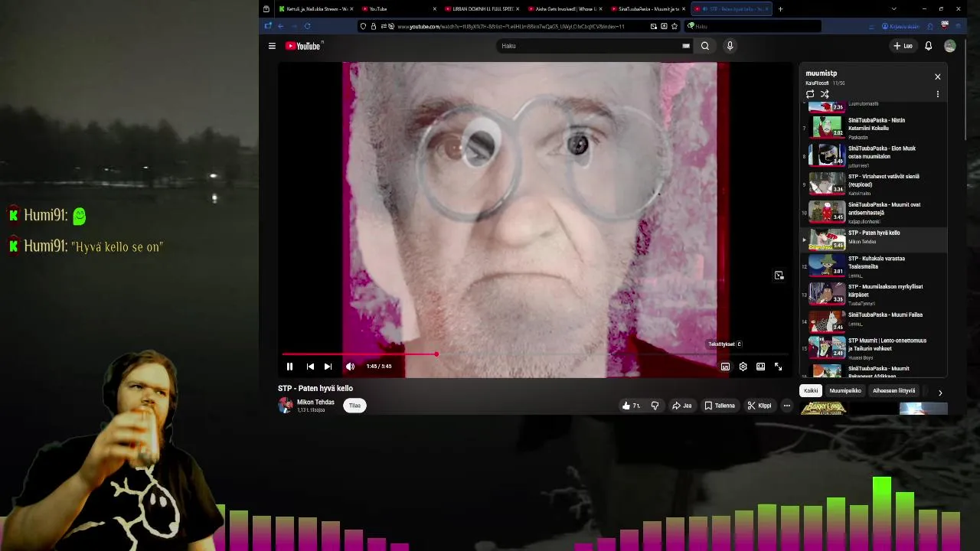
Task: Open the YouTube hamburger guide menu
Action: point(272,46)
